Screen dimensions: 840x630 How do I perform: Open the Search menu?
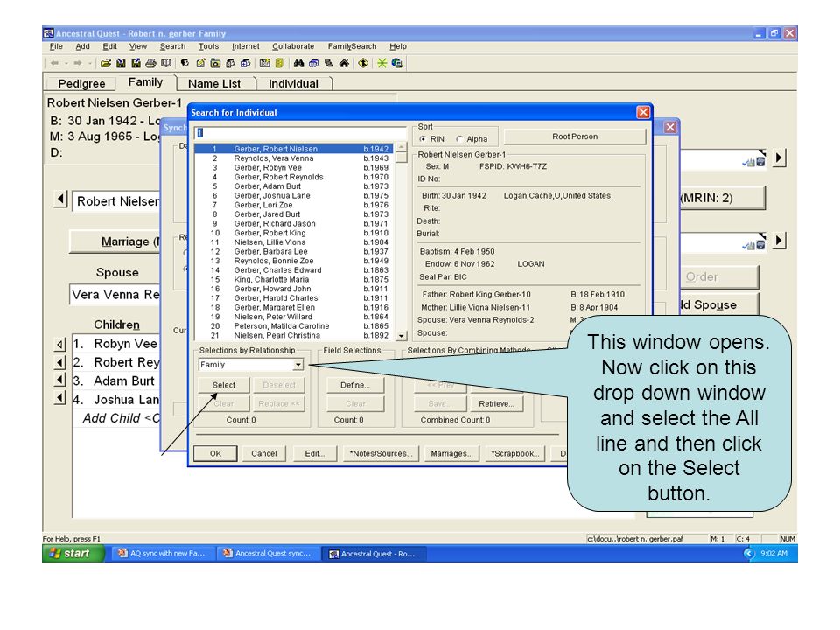click(x=172, y=46)
